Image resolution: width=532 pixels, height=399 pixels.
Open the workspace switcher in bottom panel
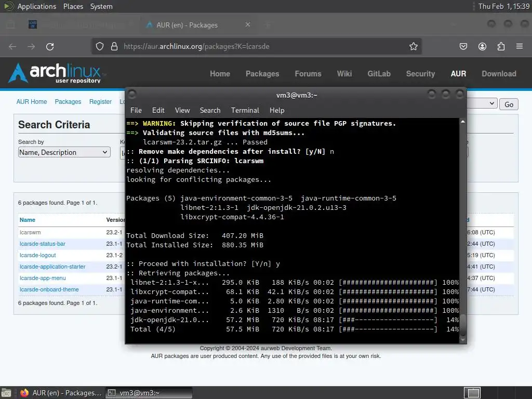click(472, 393)
